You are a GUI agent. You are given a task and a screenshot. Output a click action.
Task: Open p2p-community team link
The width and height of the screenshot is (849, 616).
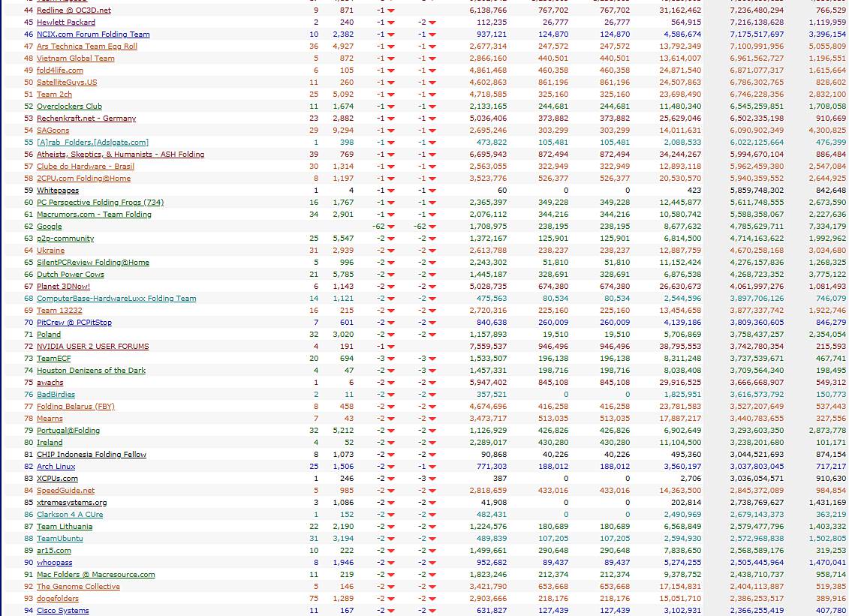[65, 238]
